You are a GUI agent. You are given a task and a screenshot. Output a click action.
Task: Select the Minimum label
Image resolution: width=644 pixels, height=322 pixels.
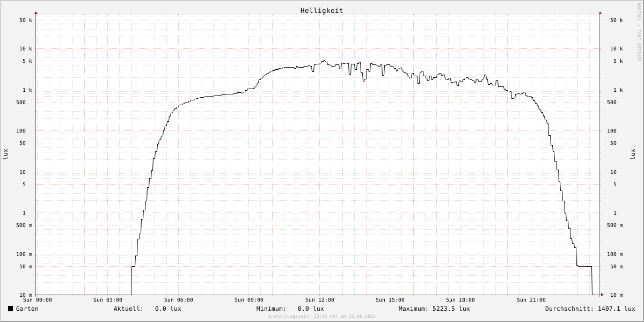pyautogui.click(x=271, y=309)
